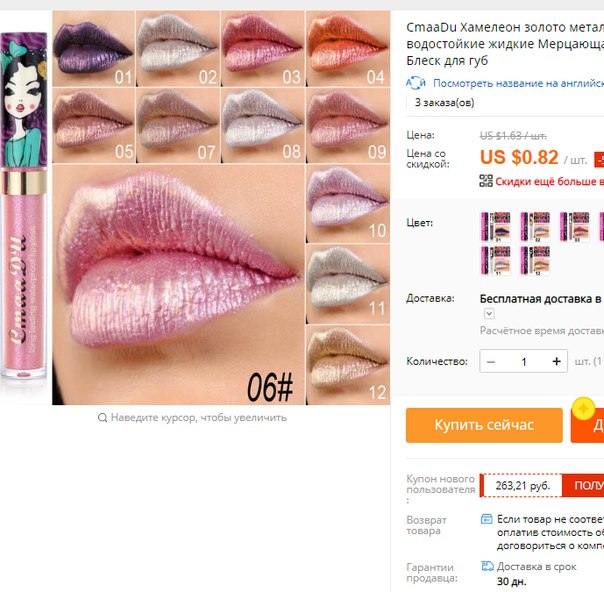Image resolution: width=604 pixels, height=592 pixels.
Task: Click the 'Купить сейчас' button
Action: point(484,425)
